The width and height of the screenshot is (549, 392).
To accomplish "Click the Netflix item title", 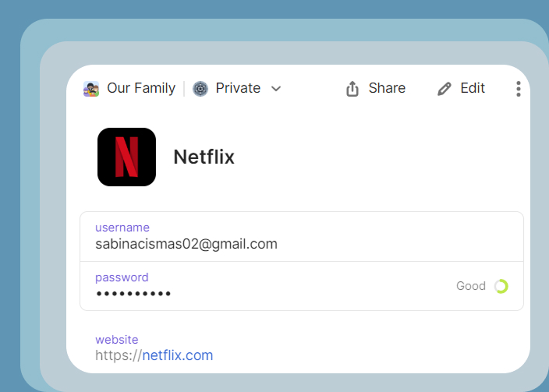I will pos(204,157).
